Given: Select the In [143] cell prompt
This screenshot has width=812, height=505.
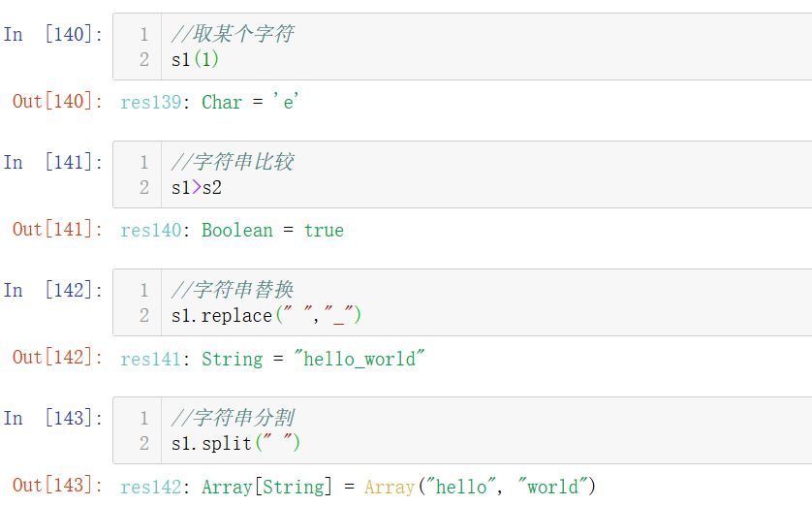Looking at the screenshot, I should click(52, 419).
